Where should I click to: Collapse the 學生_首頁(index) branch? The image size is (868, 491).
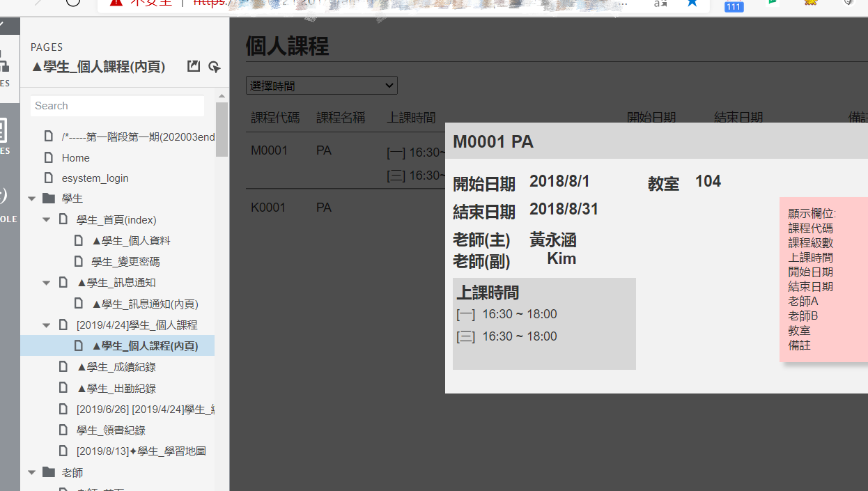click(46, 219)
